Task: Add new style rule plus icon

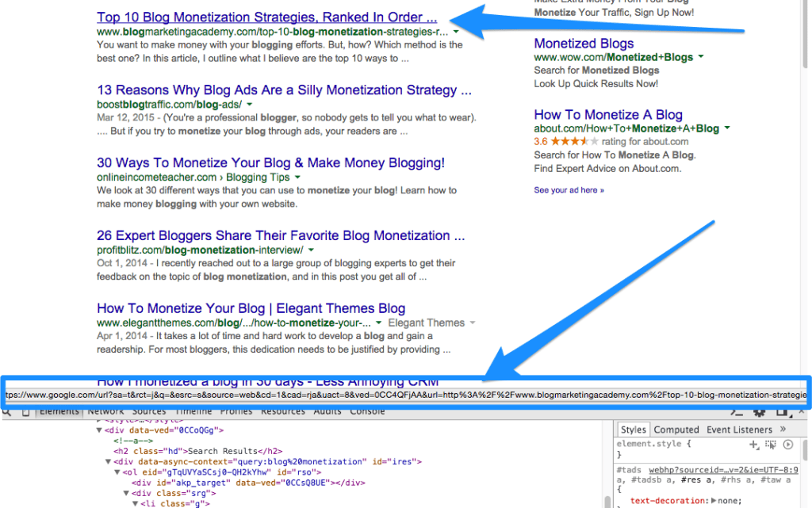Action: 754,445
